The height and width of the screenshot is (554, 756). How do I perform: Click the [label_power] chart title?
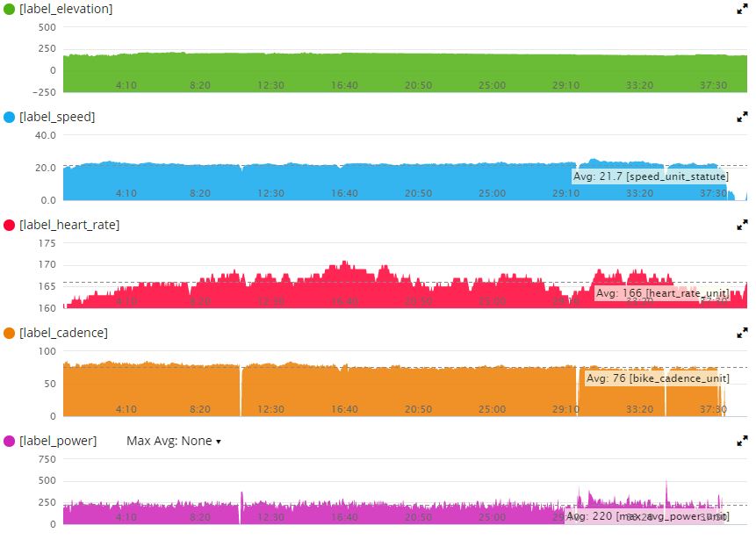(x=58, y=441)
